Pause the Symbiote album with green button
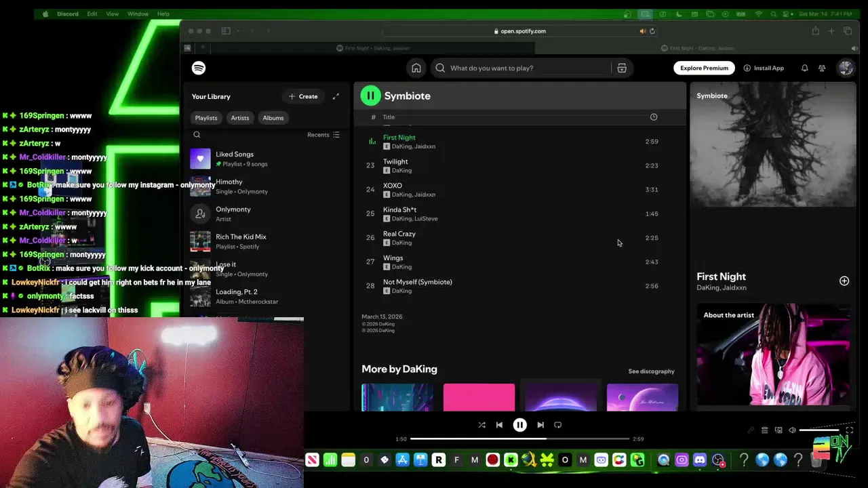The width and height of the screenshot is (868, 488). click(370, 96)
